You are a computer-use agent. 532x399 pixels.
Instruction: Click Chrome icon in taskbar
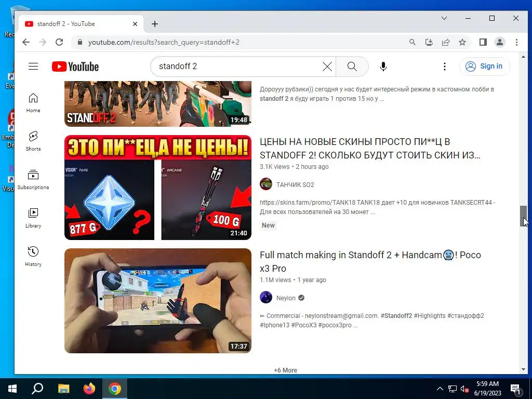(115, 389)
